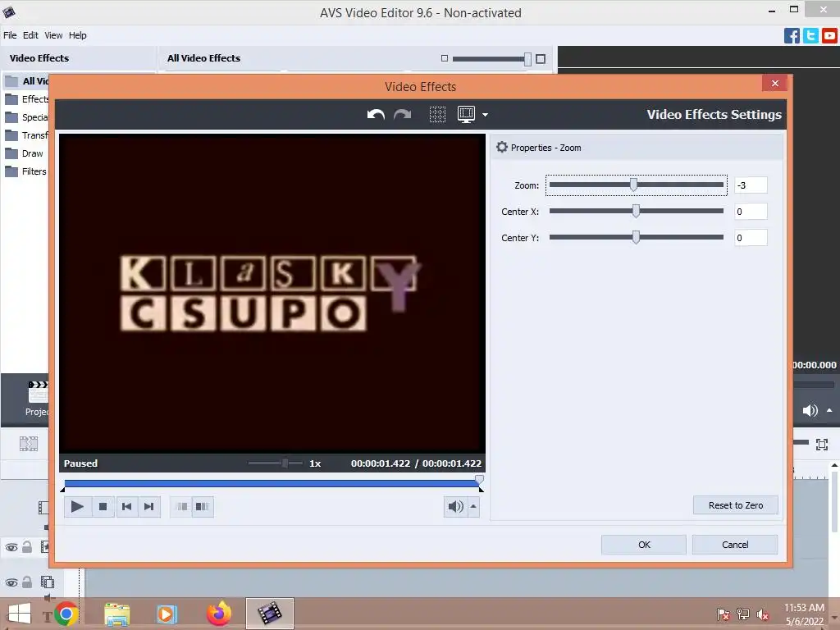Click the Center X slider
This screenshot has width=840, height=630.
tap(637, 211)
